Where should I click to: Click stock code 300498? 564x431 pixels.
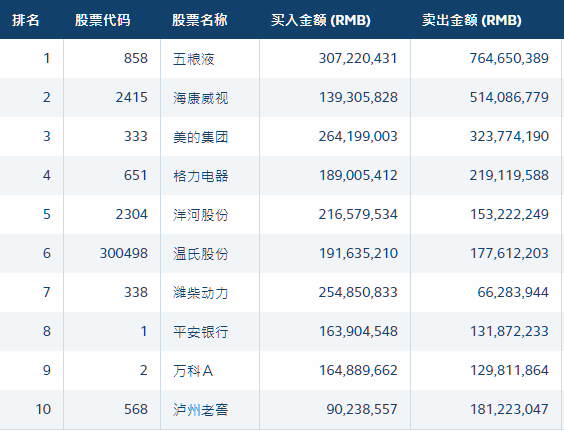pyautogui.click(x=124, y=253)
